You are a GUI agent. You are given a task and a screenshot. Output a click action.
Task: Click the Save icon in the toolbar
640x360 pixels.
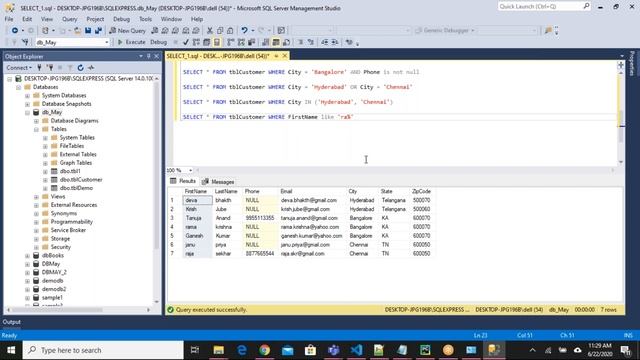pyautogui.click(x=88, y=31)
